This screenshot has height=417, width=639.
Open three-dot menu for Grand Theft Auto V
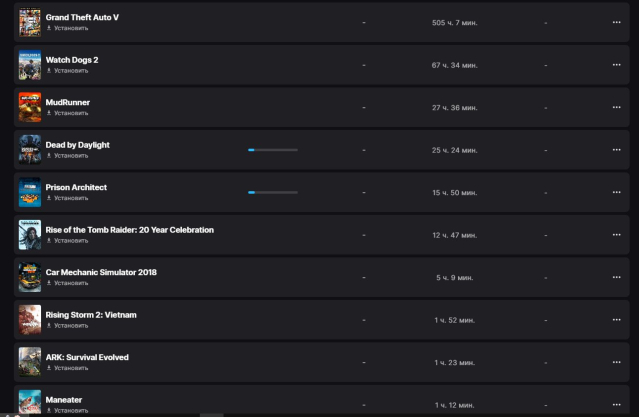pyautogui.click(x=616, y=22)
